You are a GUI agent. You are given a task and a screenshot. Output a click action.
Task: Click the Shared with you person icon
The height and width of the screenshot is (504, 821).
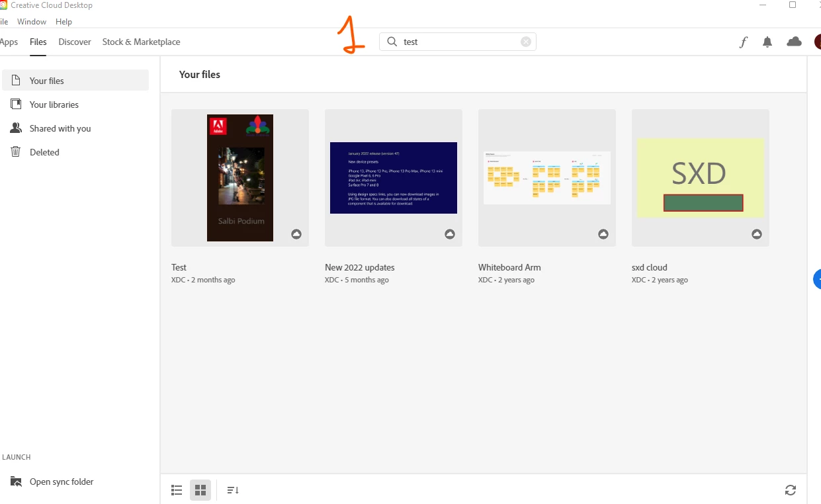point(16,128)
